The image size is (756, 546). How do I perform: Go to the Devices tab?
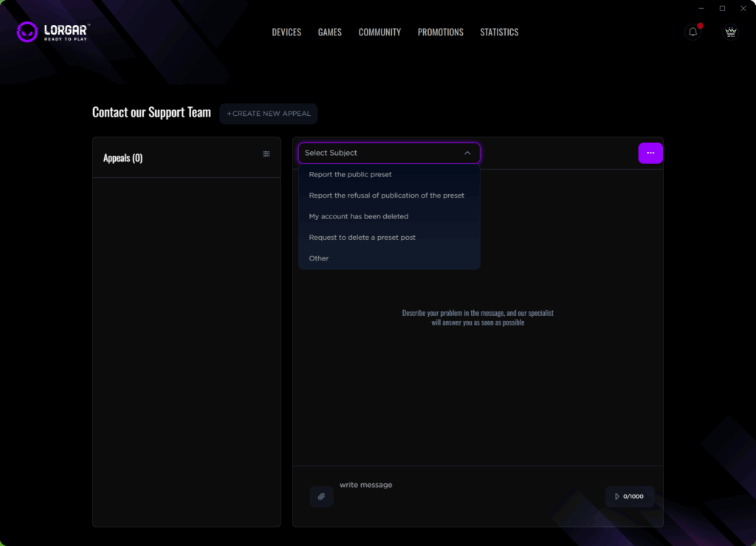286,32
